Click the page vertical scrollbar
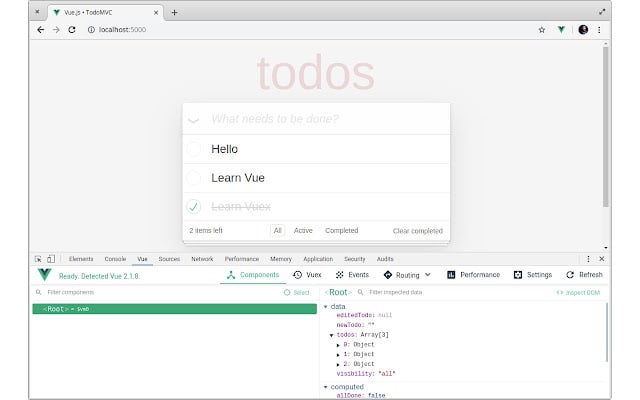The image size is (640, 400). [606, 127]
